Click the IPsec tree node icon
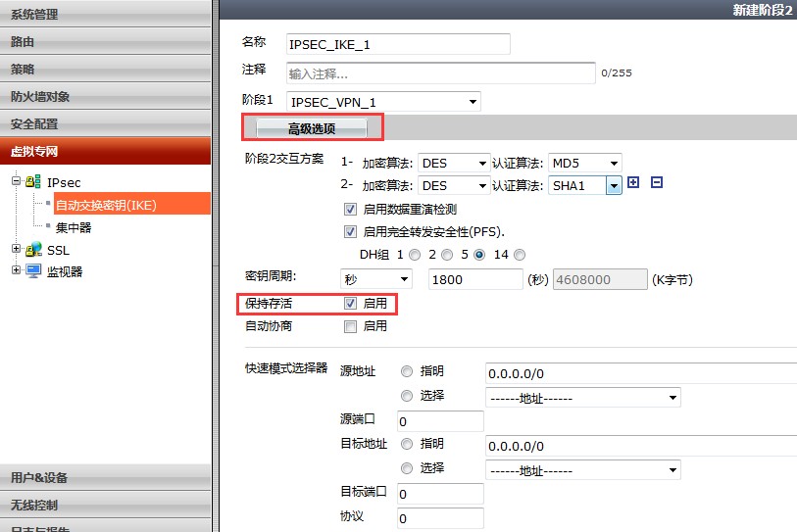The width and height of the screenshot is (797, 532). coord(33,182)
